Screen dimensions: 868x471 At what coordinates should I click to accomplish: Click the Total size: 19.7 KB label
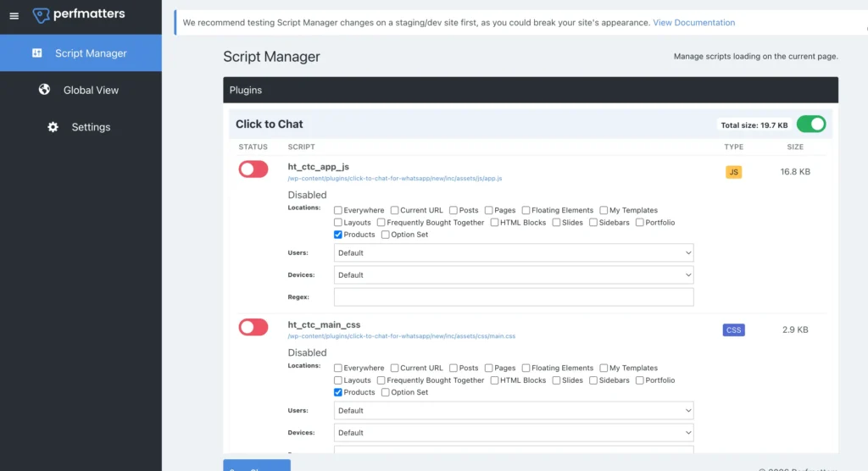coord(754,125)
